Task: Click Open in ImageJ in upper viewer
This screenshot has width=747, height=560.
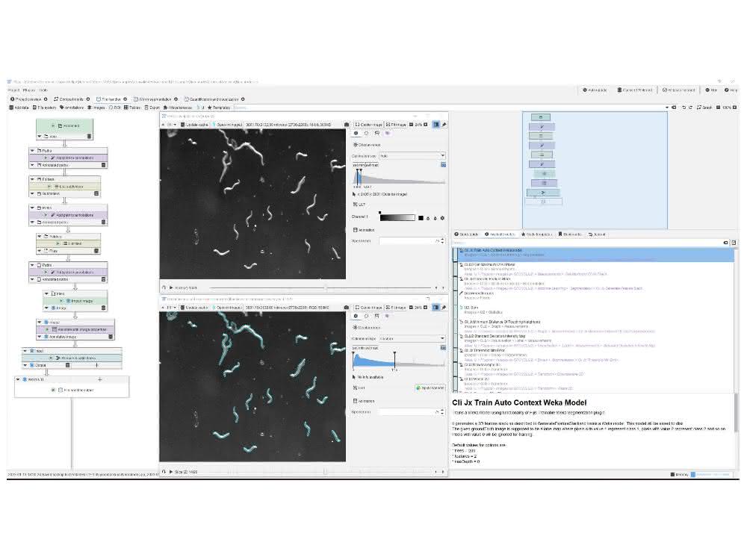Action: pos(227,125)
